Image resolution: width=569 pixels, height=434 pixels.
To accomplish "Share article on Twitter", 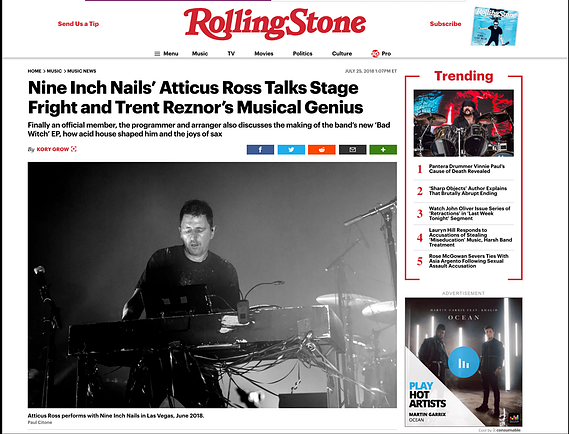I will pyautogui.click(x=291, y=150).
